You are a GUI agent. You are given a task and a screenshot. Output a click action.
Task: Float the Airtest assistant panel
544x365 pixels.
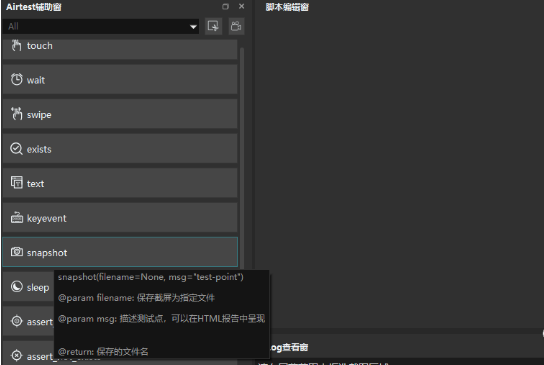[226, 7]
